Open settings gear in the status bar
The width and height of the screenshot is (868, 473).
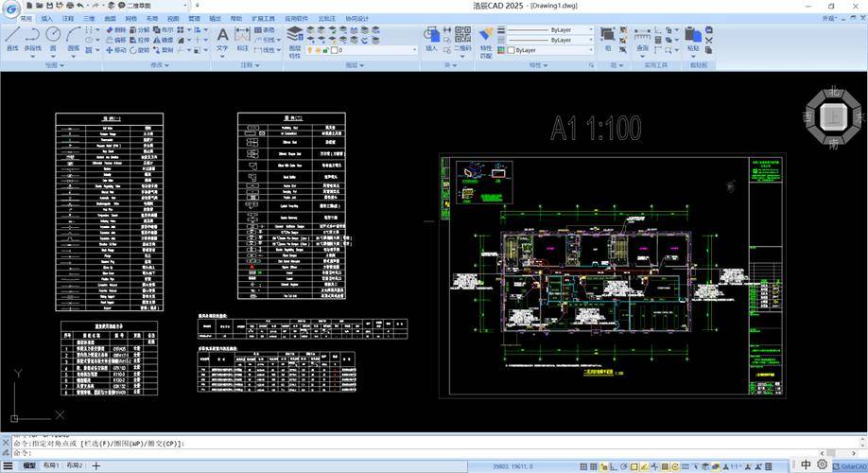click(822, 464)
